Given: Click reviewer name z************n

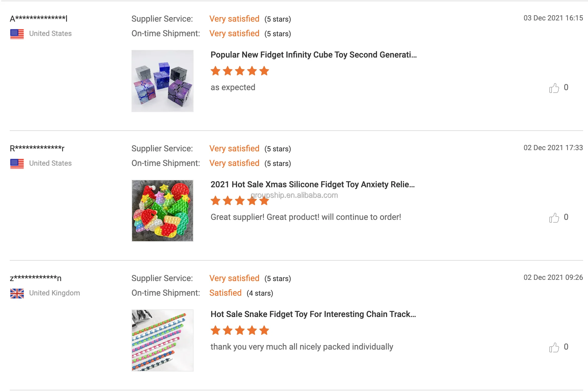Looking at the screenshot, I should coord(36,278).
